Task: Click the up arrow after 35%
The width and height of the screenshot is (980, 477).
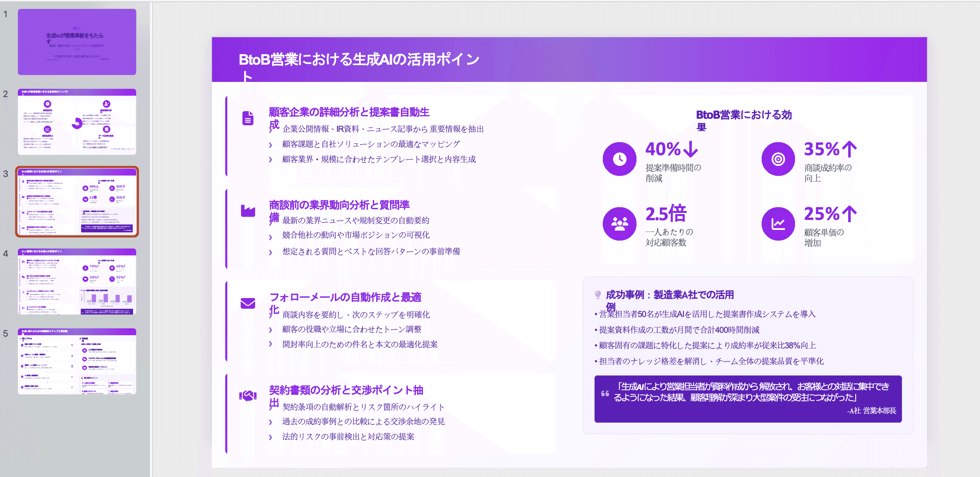Action: pyautogui.click(x=849, y=149)
